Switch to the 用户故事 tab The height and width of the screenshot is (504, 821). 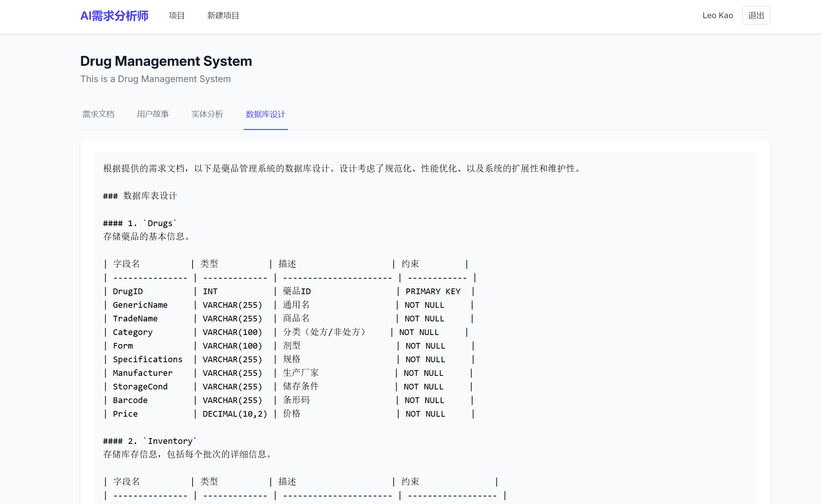[153, 114]
